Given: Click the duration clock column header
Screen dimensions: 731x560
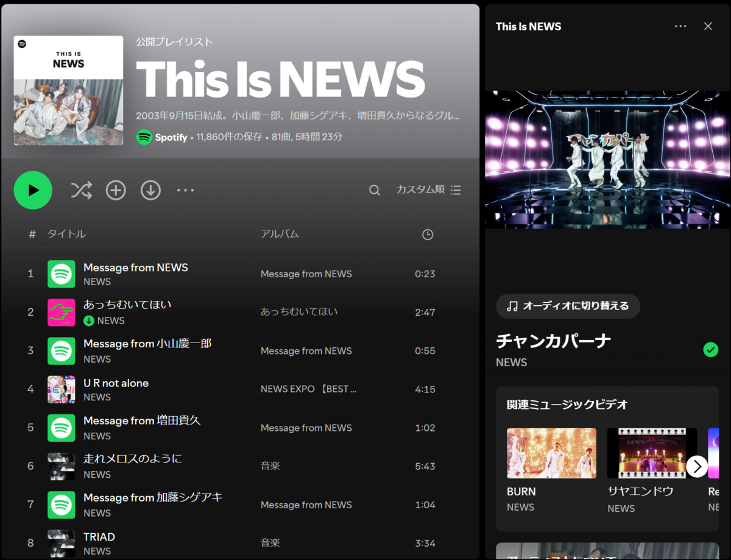Looking at the screenshot, I should [x=428, y=235].
